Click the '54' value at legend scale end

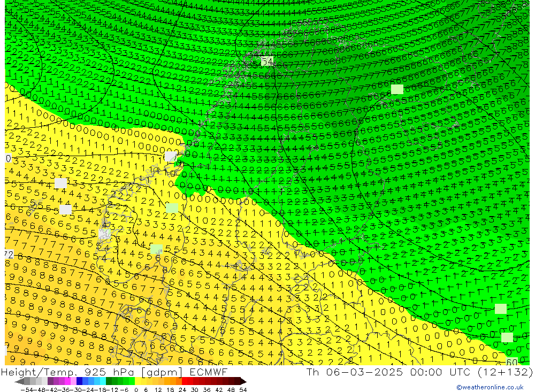click(x=243, y=390)
